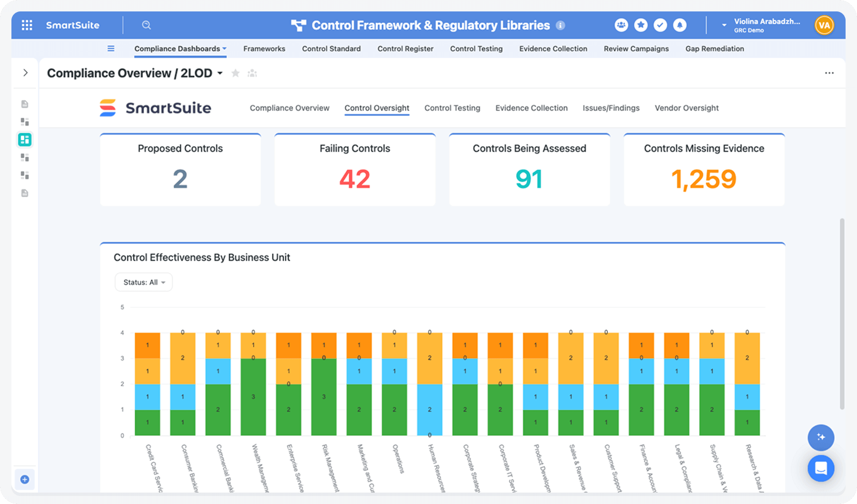
Task: Click the add new plus button in sidebar
Action: pos(25,479)
